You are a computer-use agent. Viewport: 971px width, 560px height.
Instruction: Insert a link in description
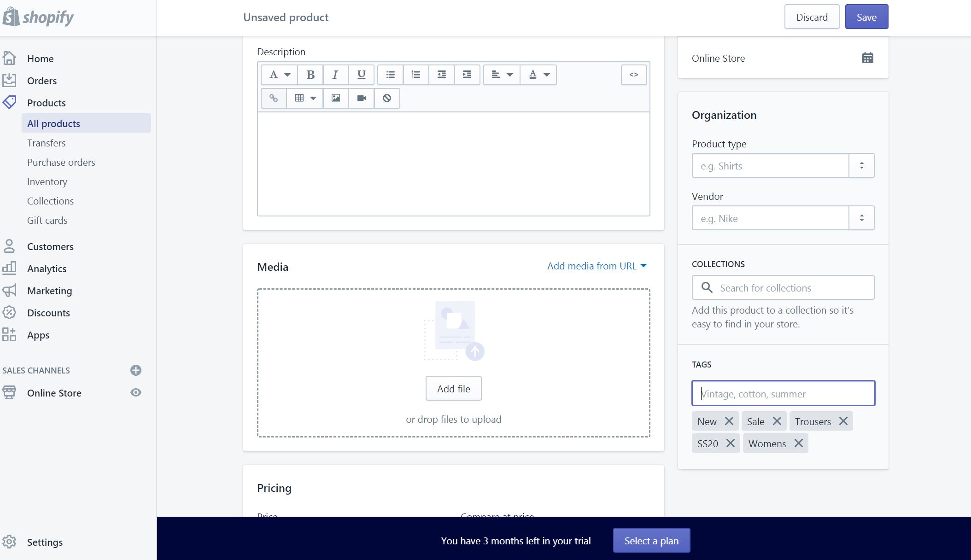274,98
